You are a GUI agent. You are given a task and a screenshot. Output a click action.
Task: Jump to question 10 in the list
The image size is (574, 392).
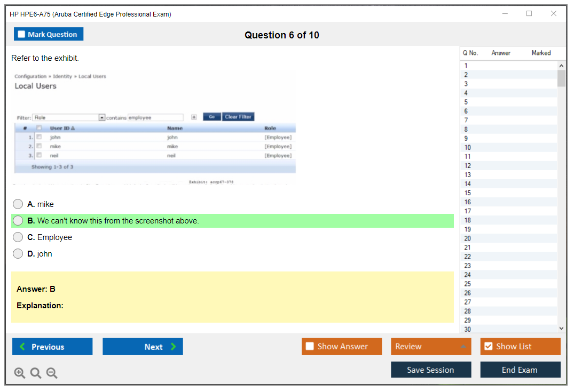point(468,148)
